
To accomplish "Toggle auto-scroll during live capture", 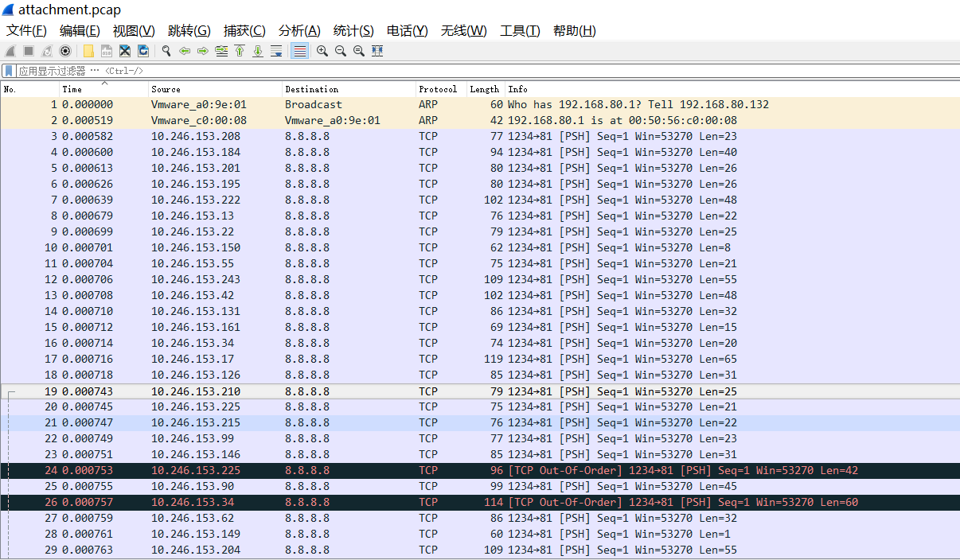I will pos(276,51).
